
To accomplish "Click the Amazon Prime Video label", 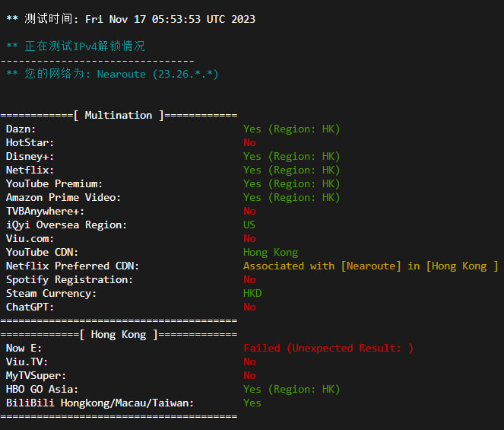I will 63,197.
